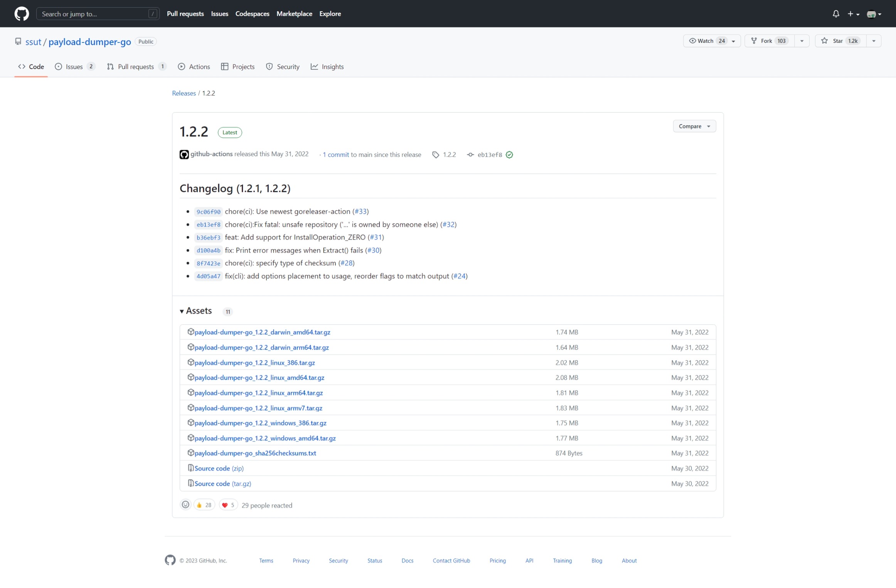Download payload-dumper-go_1.2.2_windows_amd64.tar.gz
The height and width of the screenshot is (588, 896).
(x=265, y=438)
